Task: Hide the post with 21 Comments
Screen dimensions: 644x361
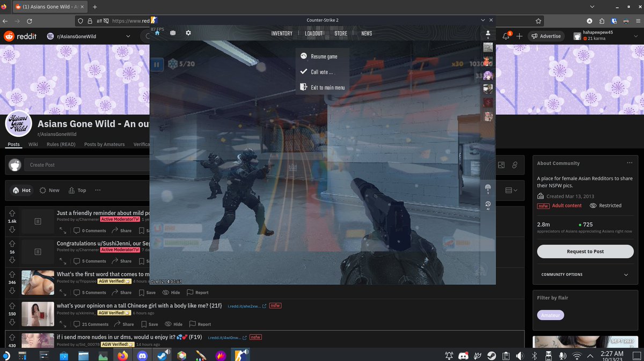Action: point(174,324)
